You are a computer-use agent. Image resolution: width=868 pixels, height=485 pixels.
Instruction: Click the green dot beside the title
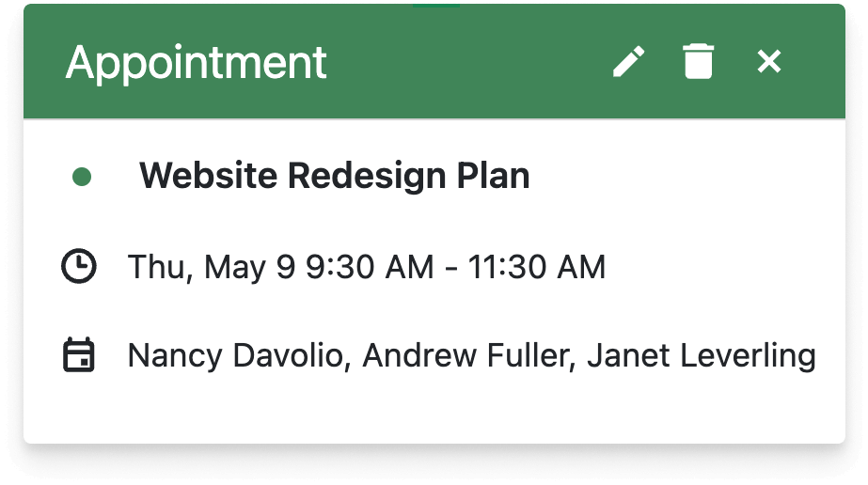82,177
